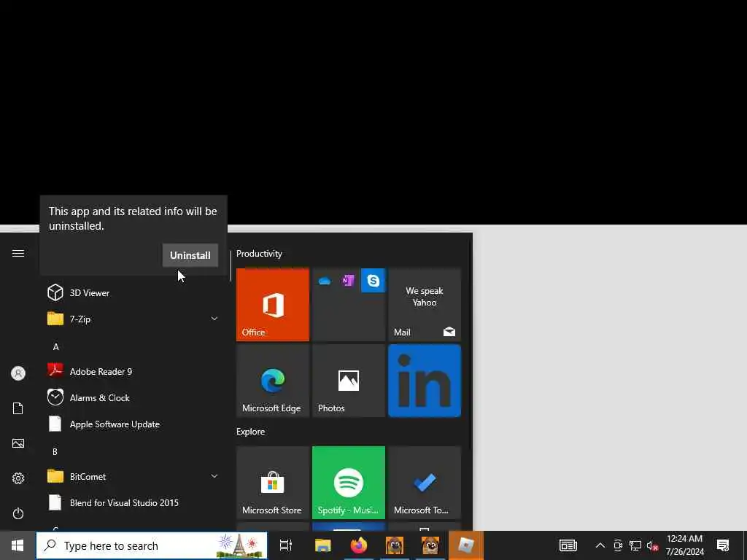Select letter B section header
The height and width of the screenshot is (560, 747).
55,451
